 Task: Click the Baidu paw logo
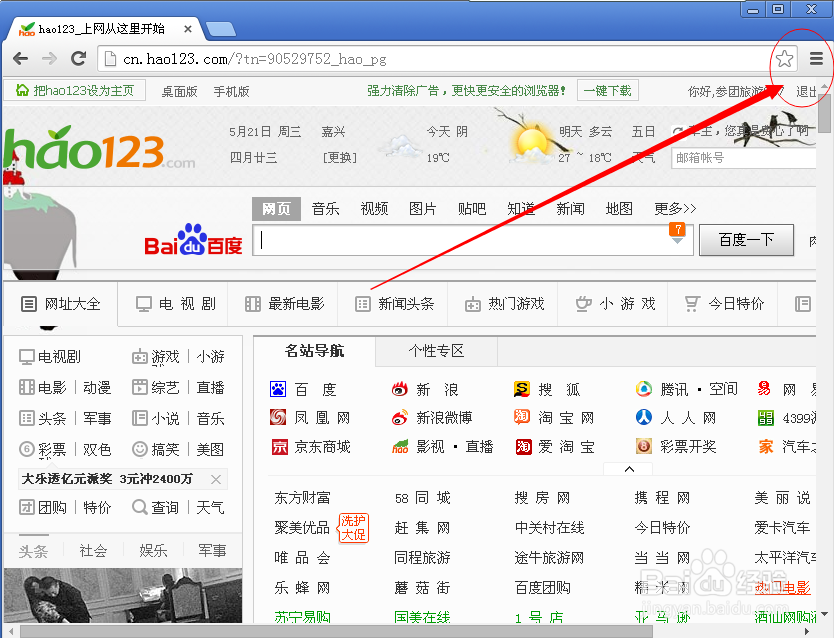point(193,240)
